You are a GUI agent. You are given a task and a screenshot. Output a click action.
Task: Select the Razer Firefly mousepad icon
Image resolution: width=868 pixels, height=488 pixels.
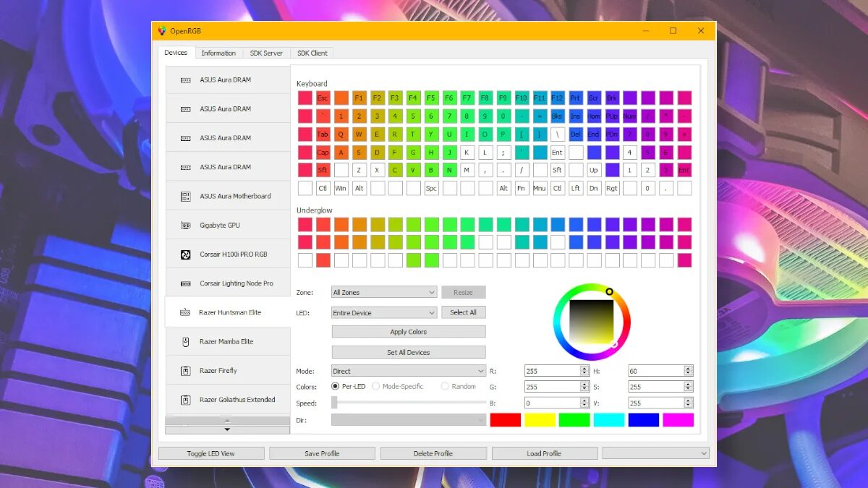(185, 370)
